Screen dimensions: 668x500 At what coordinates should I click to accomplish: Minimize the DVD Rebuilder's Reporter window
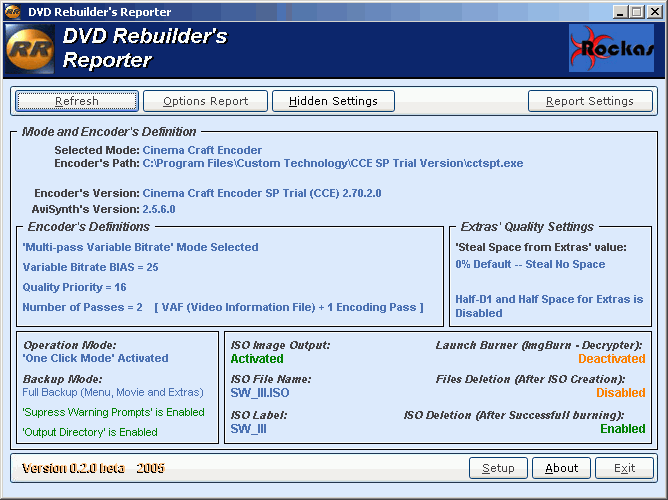620,11
